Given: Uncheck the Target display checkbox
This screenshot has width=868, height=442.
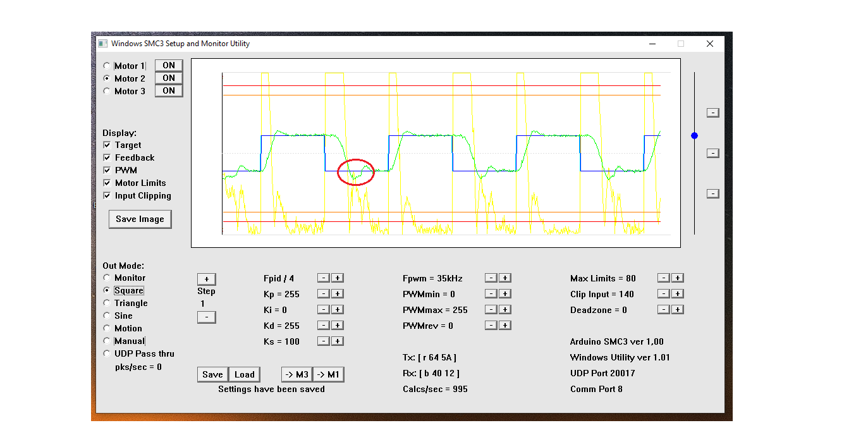Looking at the screenshot, I should click(x=107, y=145).
